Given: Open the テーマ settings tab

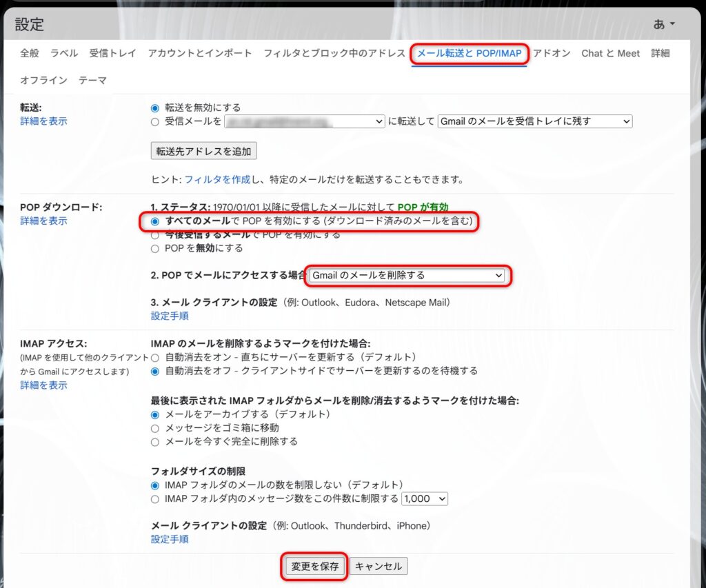Looking at the screenshot, I should [x=92, y=80].
